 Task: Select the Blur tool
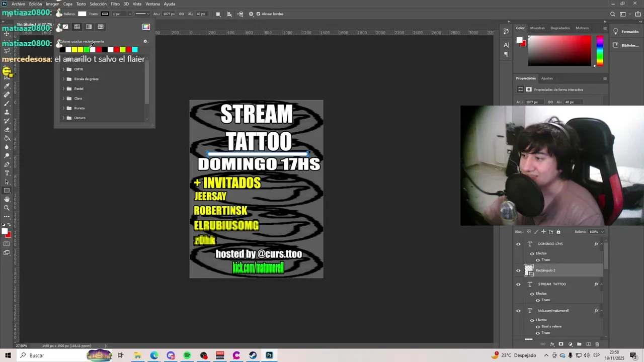coord(7,147)
